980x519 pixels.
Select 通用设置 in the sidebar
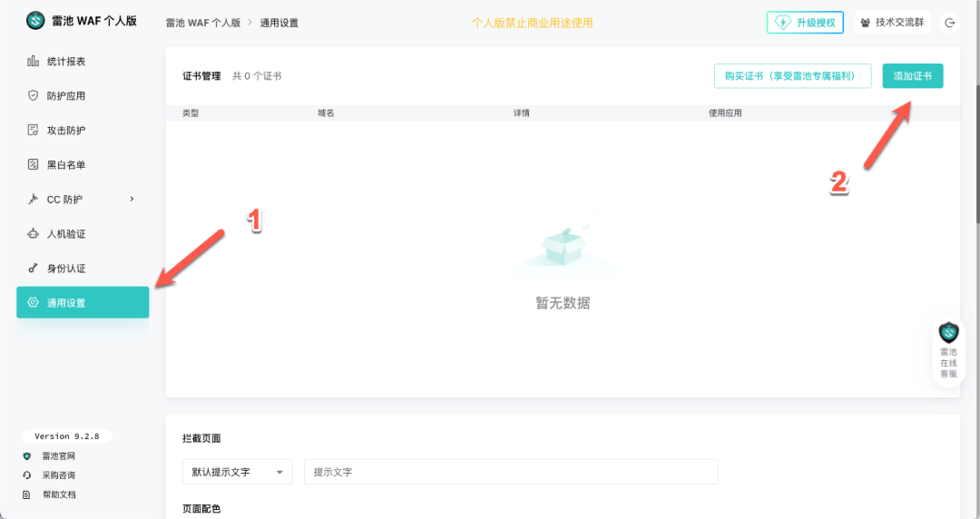[83, 303]
